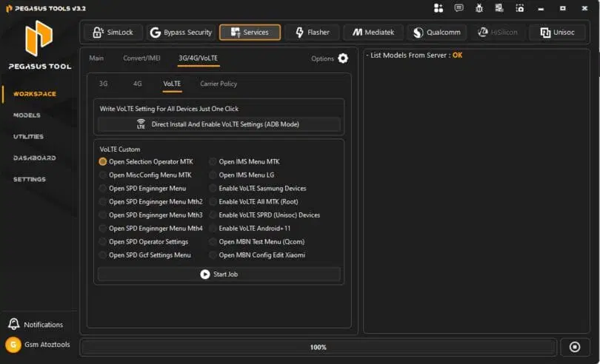Open the Options gear icon
Viewport: 600px width, 364px height.
(343, 58)
